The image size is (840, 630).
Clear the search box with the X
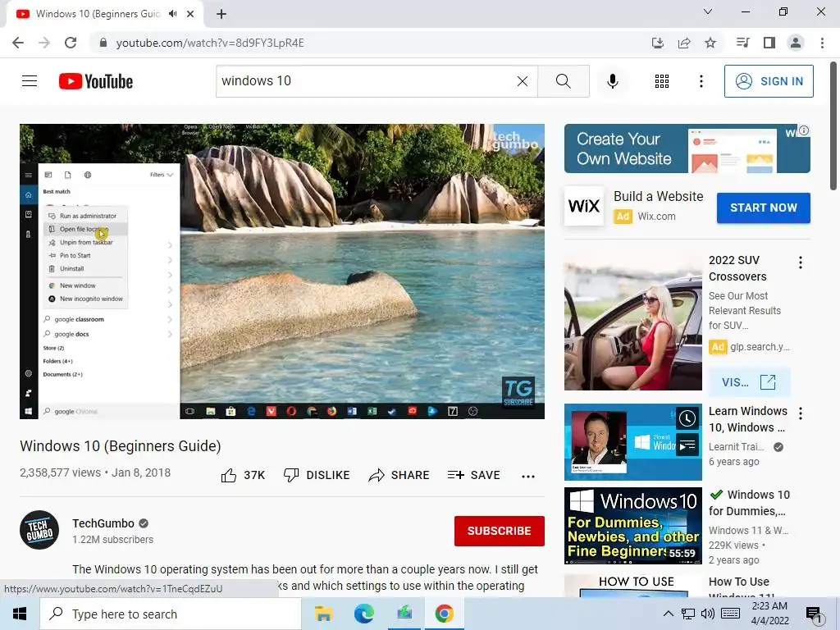tap(523, 81)
